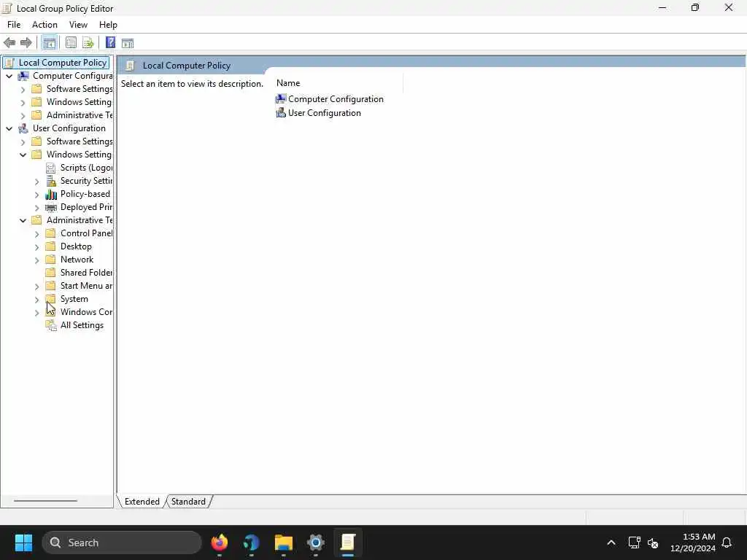Select User Configuration icon in Name list
The image size is (747, 560).
coord(281,112)
